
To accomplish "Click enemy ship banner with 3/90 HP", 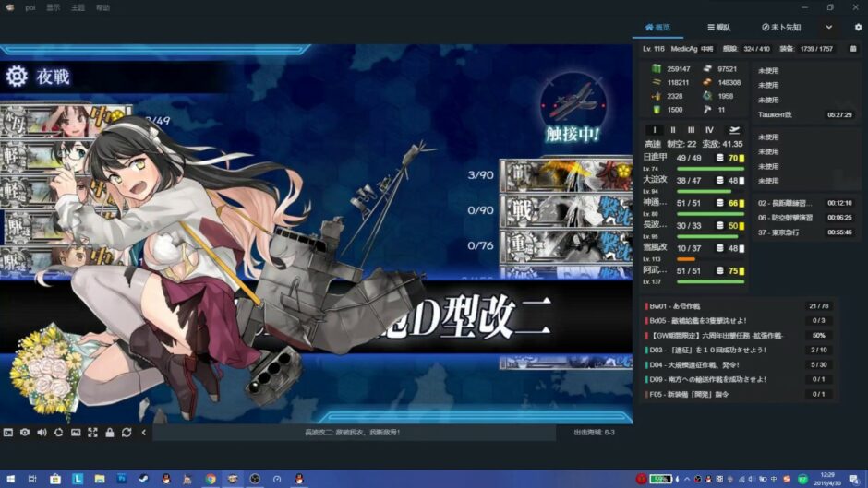I will click(566, 175).
